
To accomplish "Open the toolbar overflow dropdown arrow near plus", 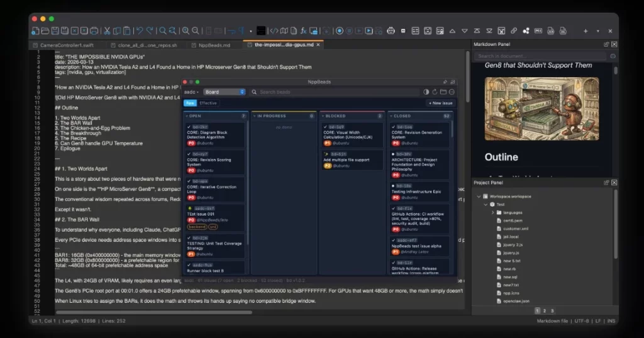I will [597, 31].
